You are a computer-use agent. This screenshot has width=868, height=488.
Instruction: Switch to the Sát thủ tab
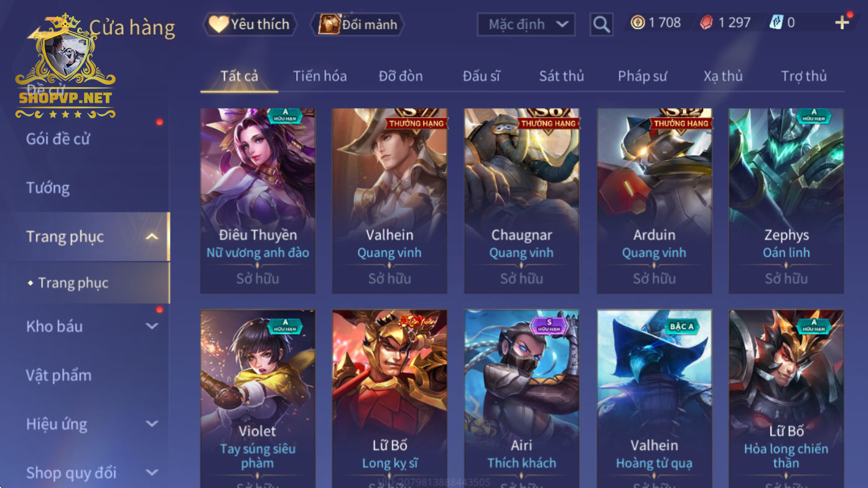[x=561, y=77]
